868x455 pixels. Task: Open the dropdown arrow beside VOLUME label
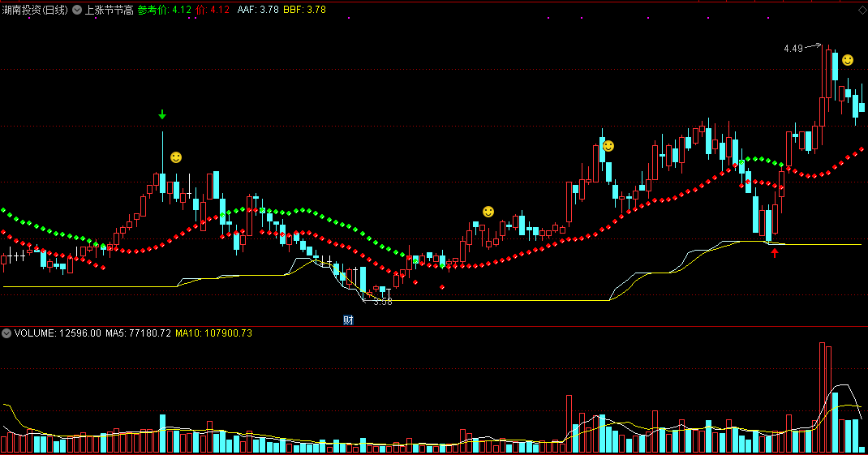tap(6, 333)
